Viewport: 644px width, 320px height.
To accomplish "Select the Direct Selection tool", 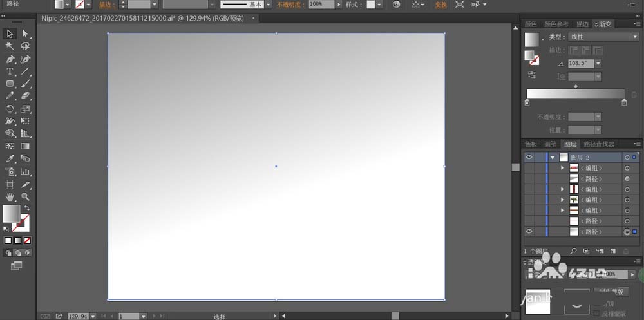I will pyautogui.click(x=26, y=33).
